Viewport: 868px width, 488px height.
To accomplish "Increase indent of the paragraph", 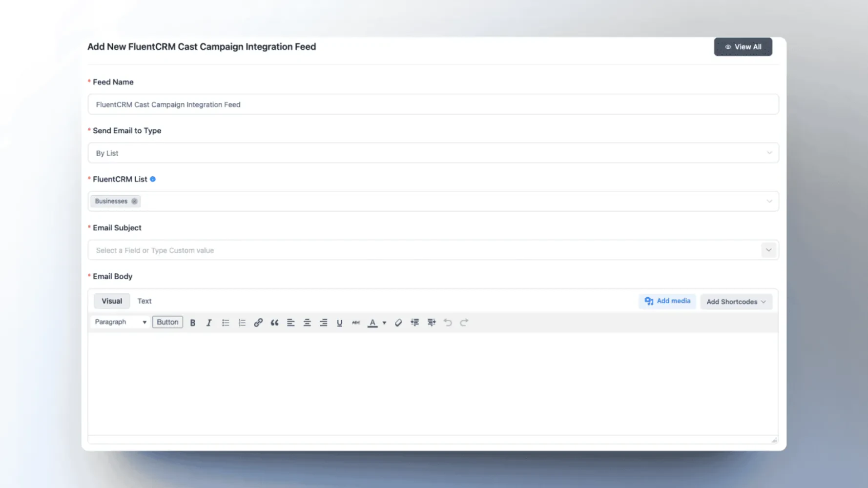I will tap(432, 323).
